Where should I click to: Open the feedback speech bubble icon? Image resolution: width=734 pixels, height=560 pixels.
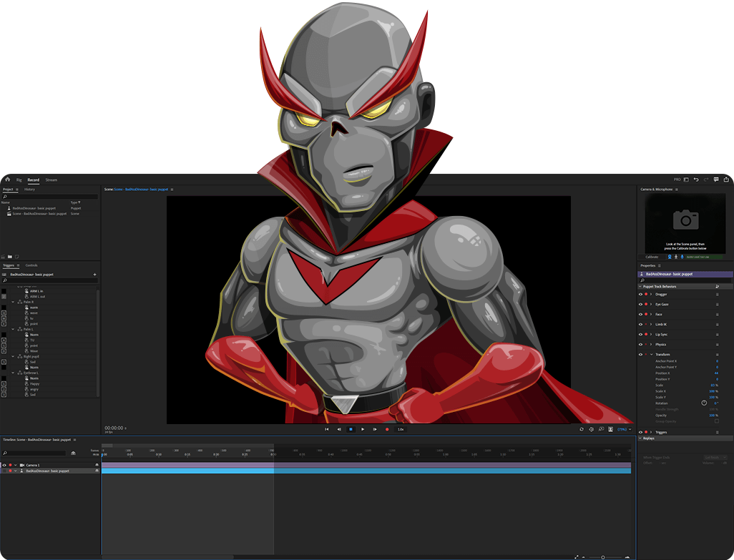[716, 180]
